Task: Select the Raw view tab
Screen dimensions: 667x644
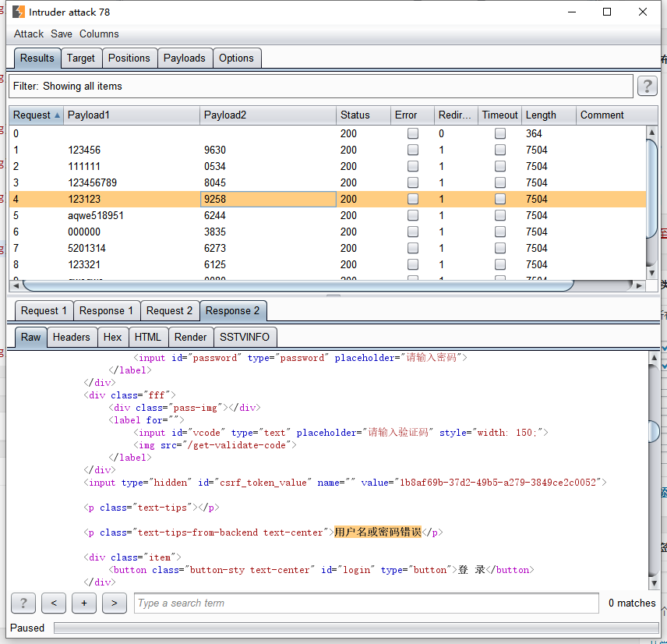Action: [x=30, y=337]
